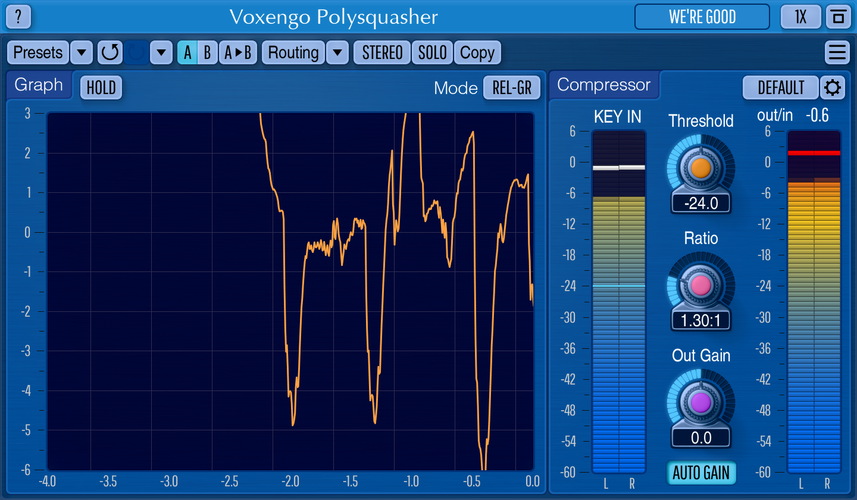Click the Ratio knob

(x=701, y=285)
